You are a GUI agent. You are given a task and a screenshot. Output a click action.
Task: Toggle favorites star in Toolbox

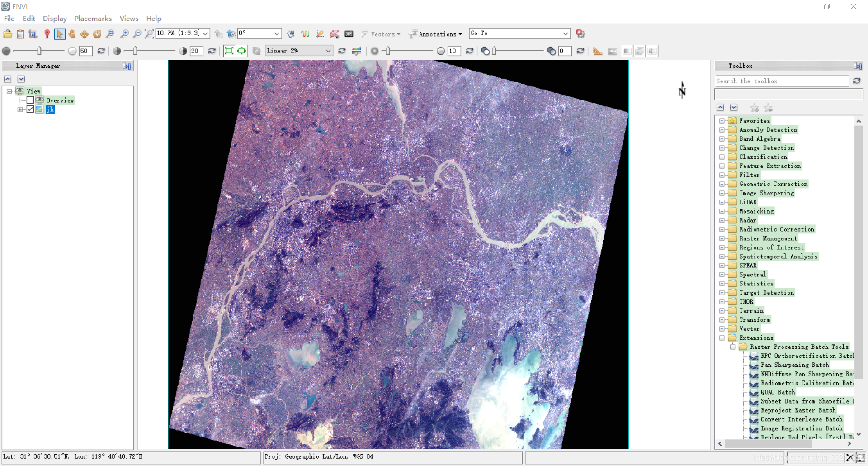754,108
